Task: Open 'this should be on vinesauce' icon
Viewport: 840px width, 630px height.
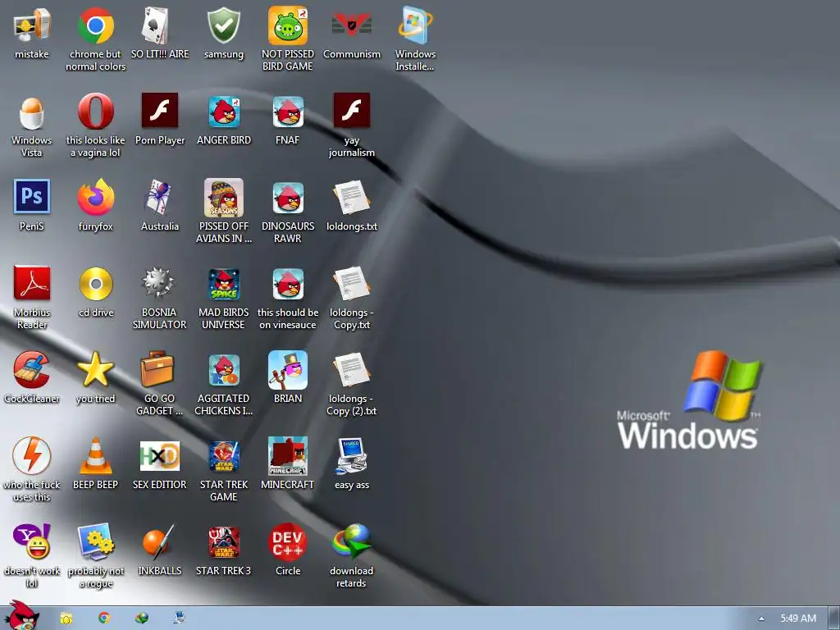Action: (x=288, y=284)
